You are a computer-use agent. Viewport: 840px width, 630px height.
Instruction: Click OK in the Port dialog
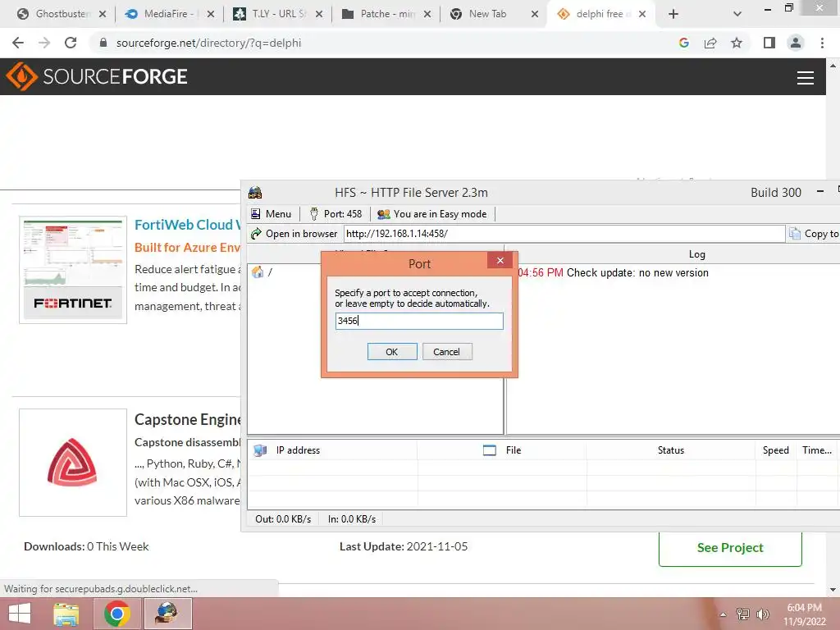[391, 351]
